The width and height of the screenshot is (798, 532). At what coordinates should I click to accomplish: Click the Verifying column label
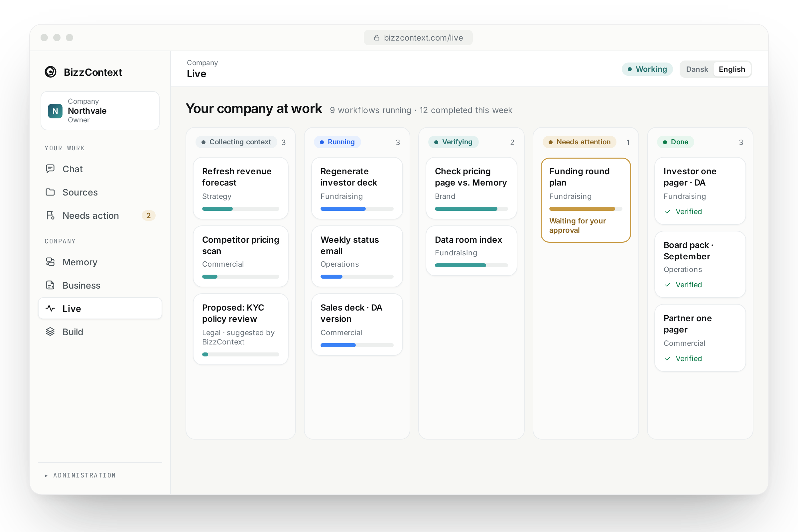click(453, 142)
